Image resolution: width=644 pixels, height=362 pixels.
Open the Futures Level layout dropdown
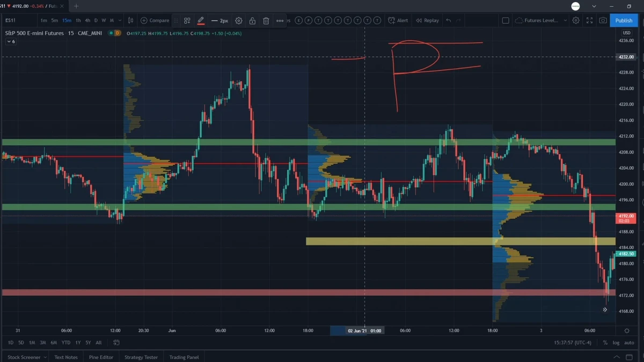click(x=541, y=20)
